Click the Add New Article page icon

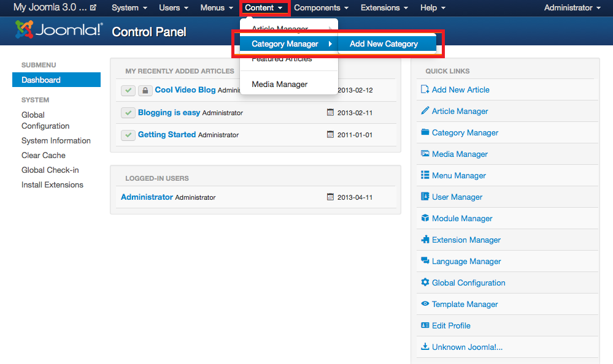[x=425, y=89]
